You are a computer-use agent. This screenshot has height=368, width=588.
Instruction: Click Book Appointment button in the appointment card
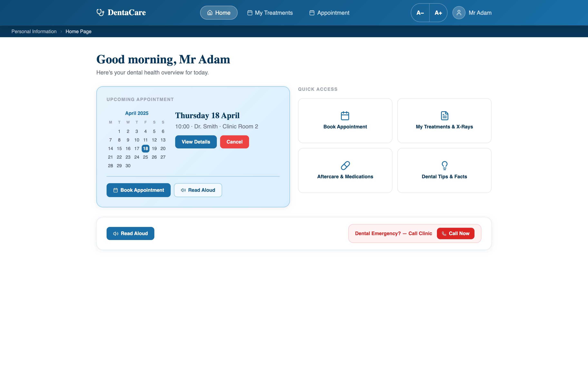tap(138, 190)
